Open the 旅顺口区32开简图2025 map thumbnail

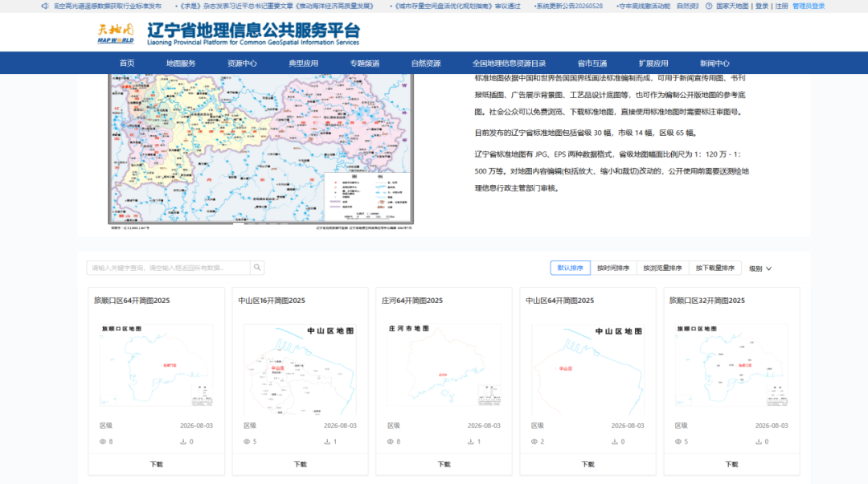click(732, 366)
